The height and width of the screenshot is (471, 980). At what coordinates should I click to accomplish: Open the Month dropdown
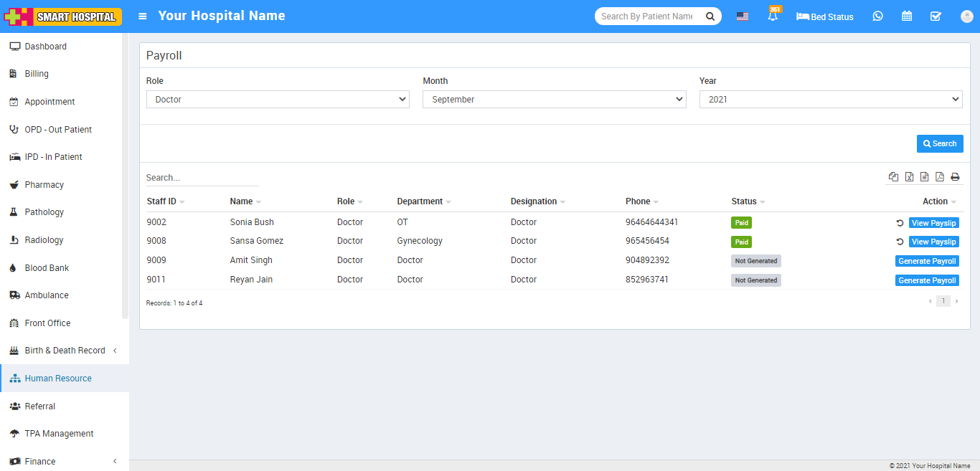click(x=554, y=100)
